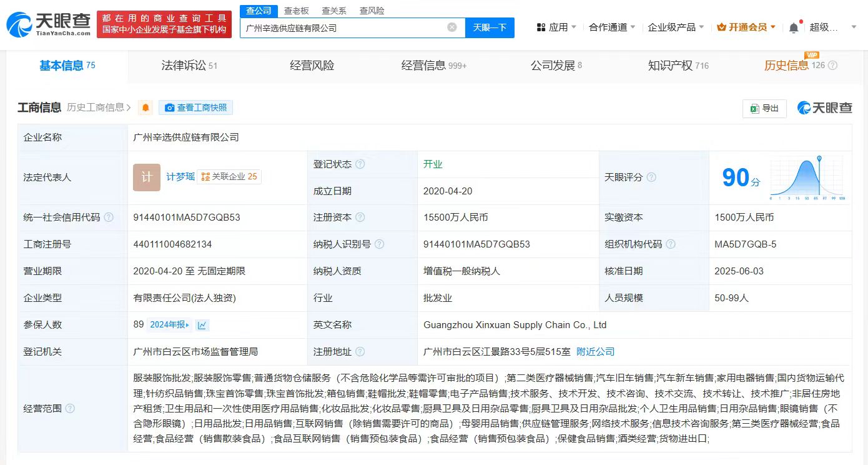This screenshot has width=868, height=465.
Task: Select the 经营信息 tab
Action: (x=434, y=66)
